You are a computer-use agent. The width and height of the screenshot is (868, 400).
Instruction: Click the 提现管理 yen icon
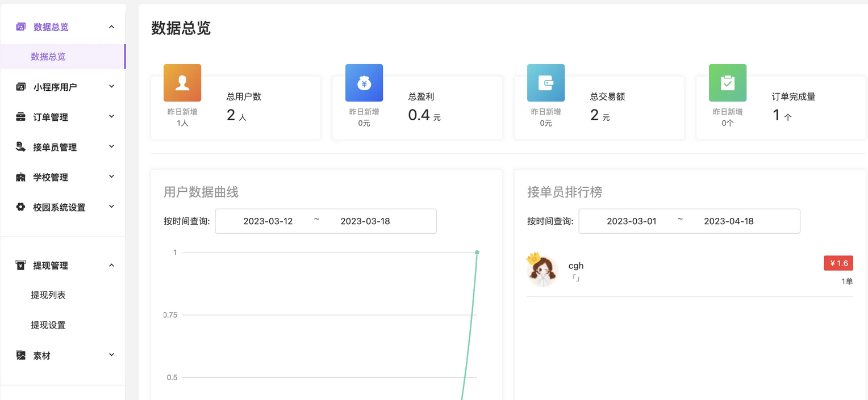pos(21,265)
